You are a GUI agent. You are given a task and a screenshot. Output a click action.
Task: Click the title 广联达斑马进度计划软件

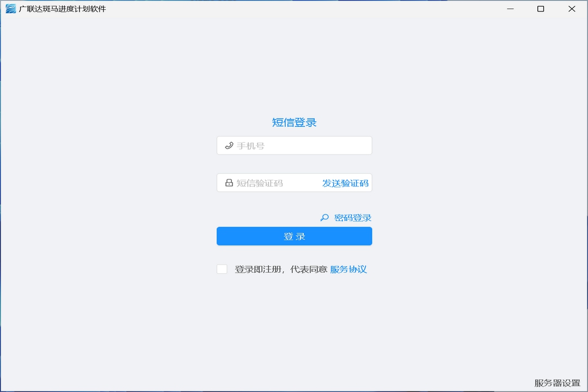[x=62, y=9]
